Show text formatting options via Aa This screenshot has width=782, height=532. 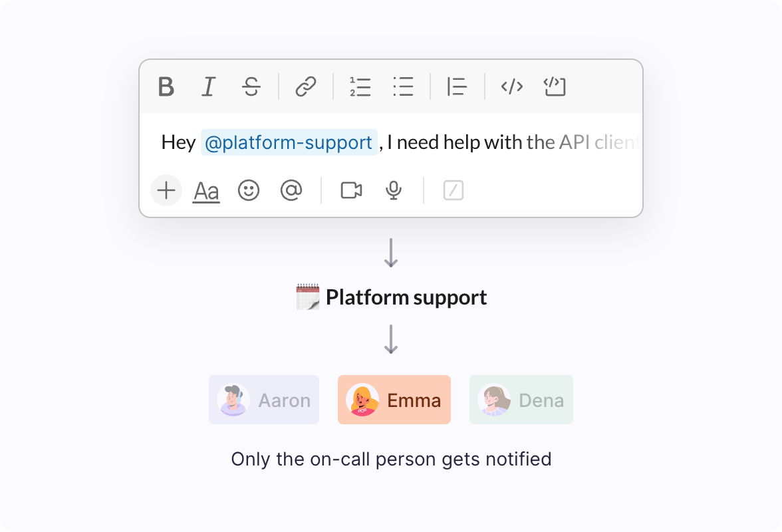[x=206, y=191]
